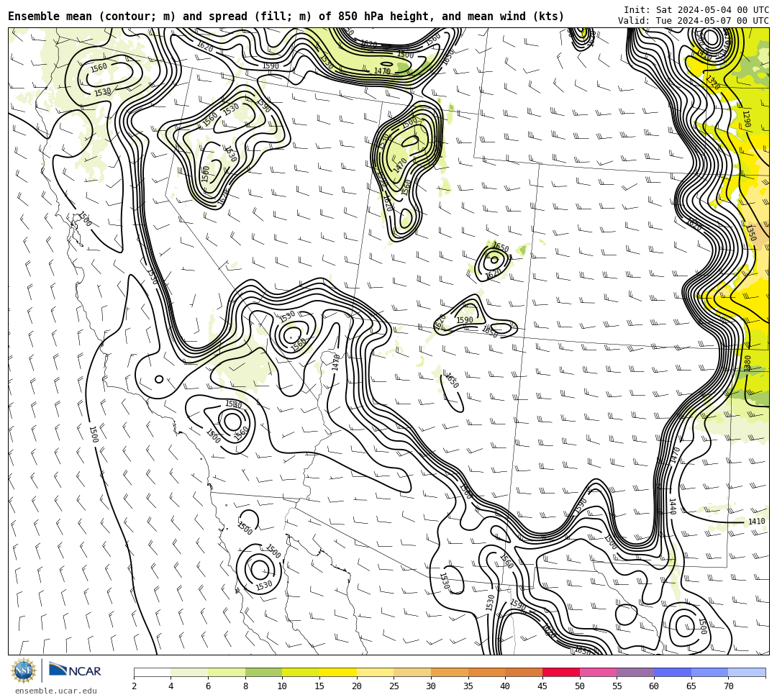Pick the yellow-green 10–15 colorbar segment
Screen dimensions: 777x700
[x=301, y=672]
